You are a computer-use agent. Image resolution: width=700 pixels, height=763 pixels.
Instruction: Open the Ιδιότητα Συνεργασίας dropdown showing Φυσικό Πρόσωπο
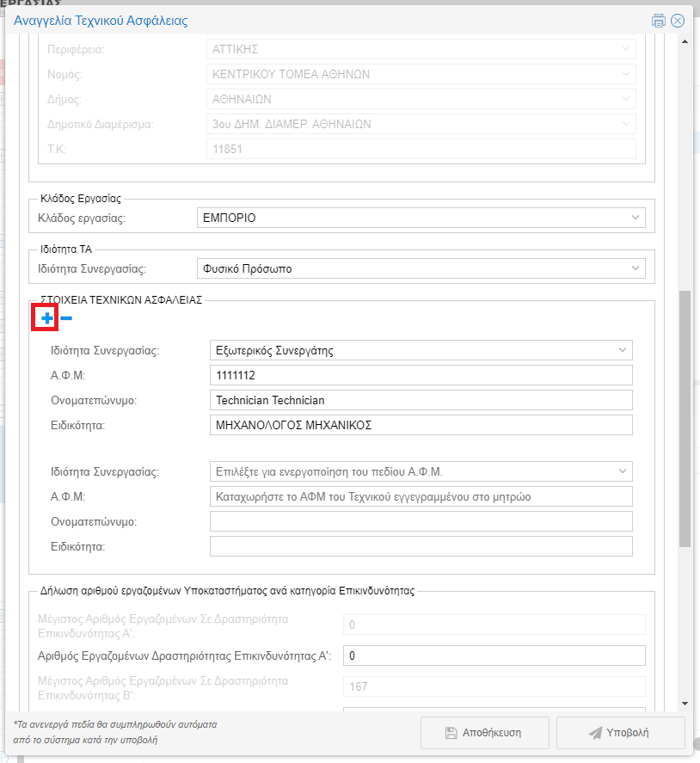(421, 268)
